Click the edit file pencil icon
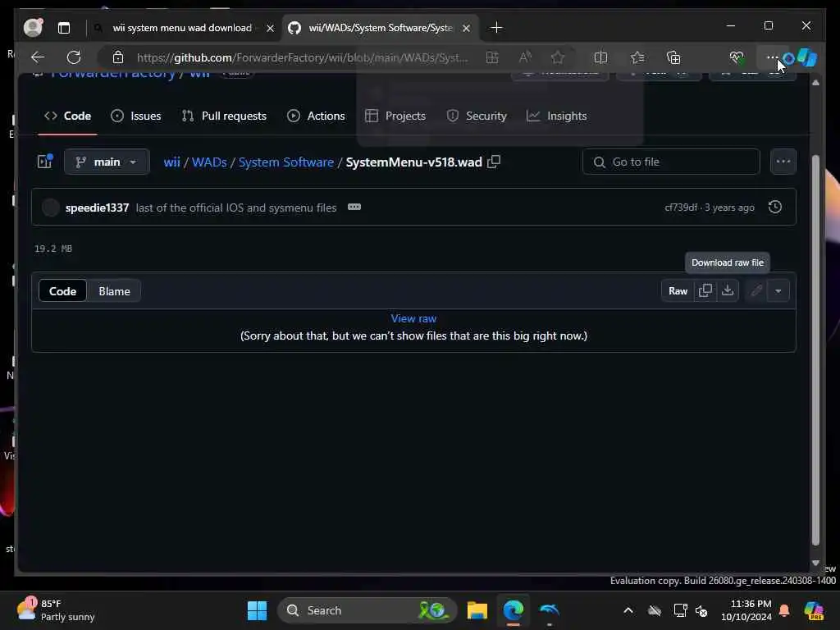The image size is (840, 630). click(756, 290)
